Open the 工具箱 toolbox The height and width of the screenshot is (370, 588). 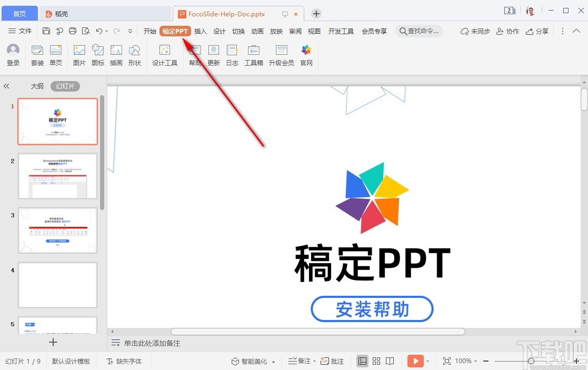click(x=253, y=54)
